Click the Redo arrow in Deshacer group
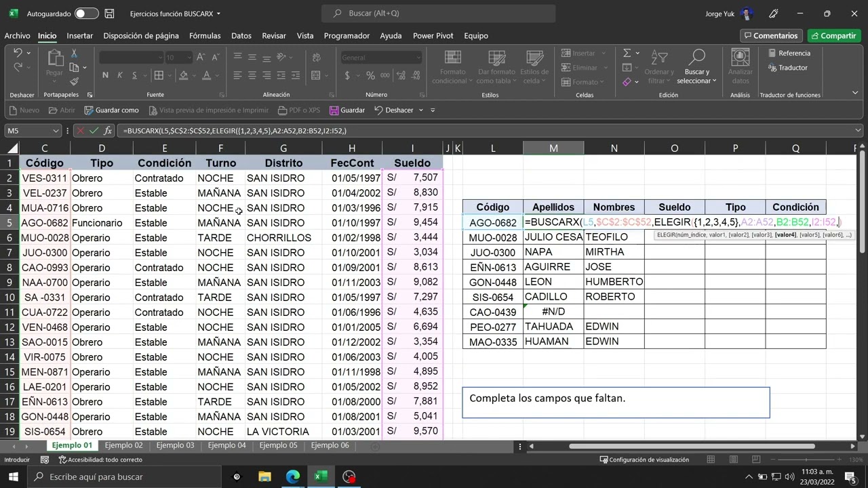The height and width of the screenshot is (488, 868). (x=18, y=67)
